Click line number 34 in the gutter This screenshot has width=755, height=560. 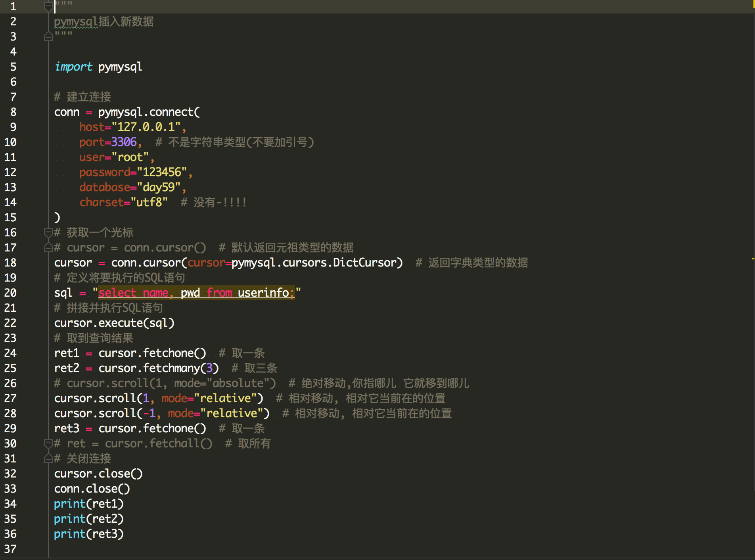click(10, 504)
